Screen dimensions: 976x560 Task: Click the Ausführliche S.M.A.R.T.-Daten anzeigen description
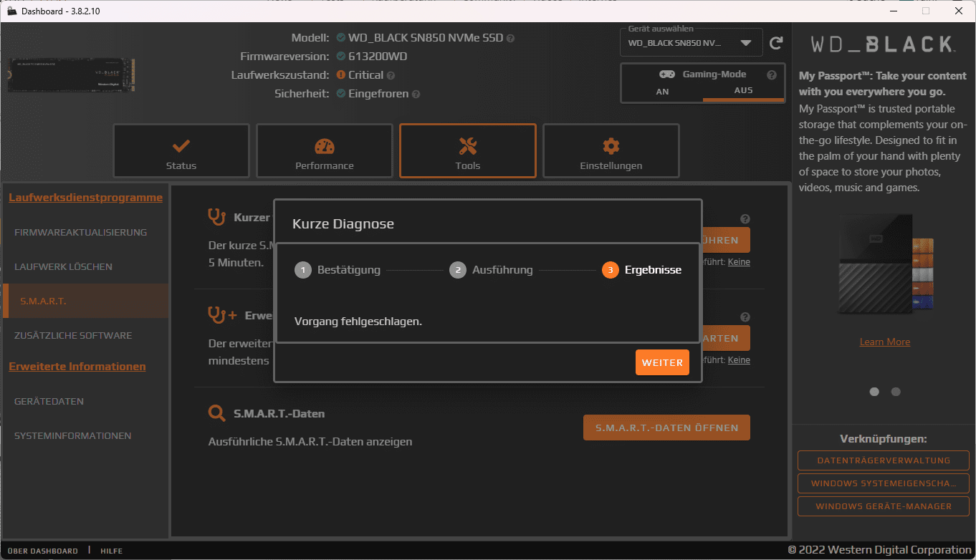pyautogui.click(x=310, y=442)
